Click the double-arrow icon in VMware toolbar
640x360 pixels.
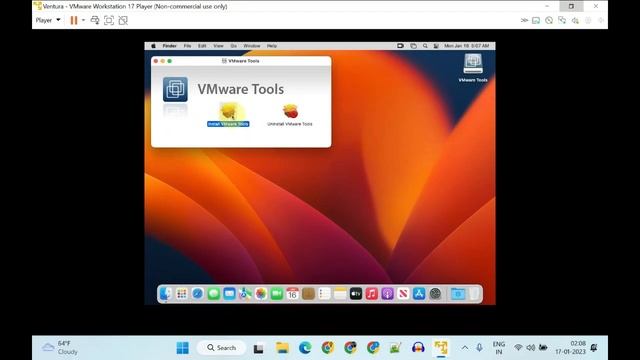[x=524, y=20]
